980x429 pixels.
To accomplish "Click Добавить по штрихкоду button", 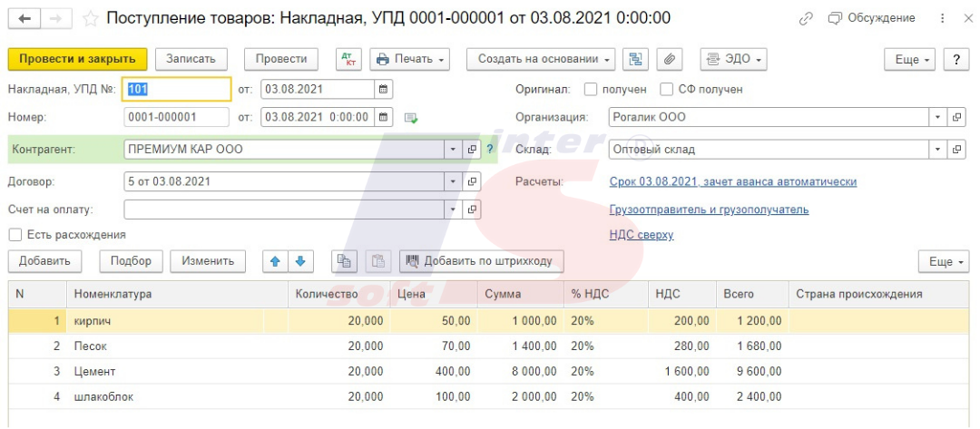I will (x=481, y=261).
